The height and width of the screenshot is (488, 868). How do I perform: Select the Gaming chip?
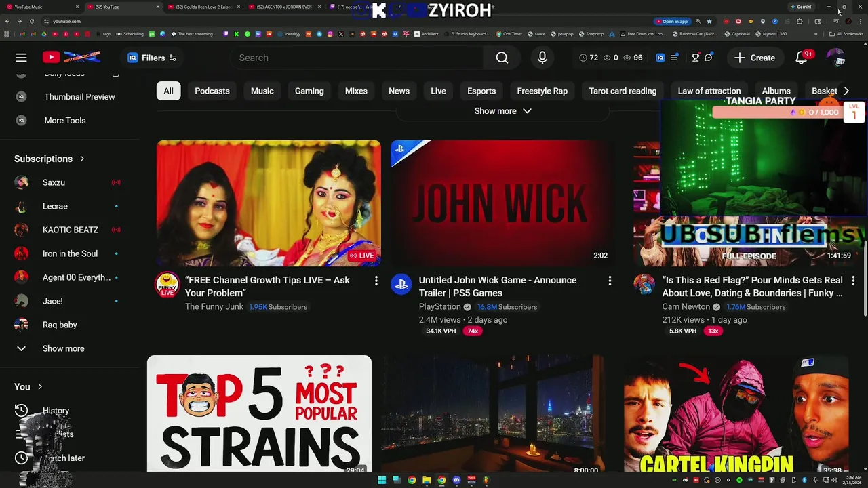click(309, 91)
